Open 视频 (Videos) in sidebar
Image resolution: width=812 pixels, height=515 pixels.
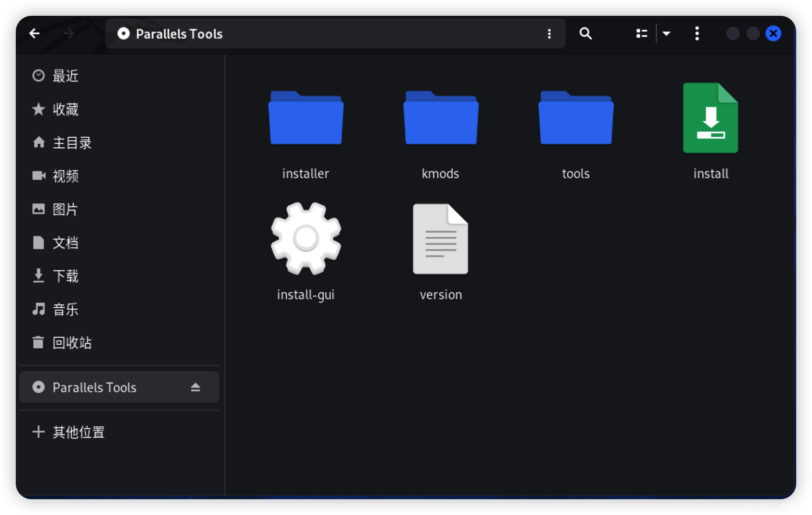click(118, 176)
